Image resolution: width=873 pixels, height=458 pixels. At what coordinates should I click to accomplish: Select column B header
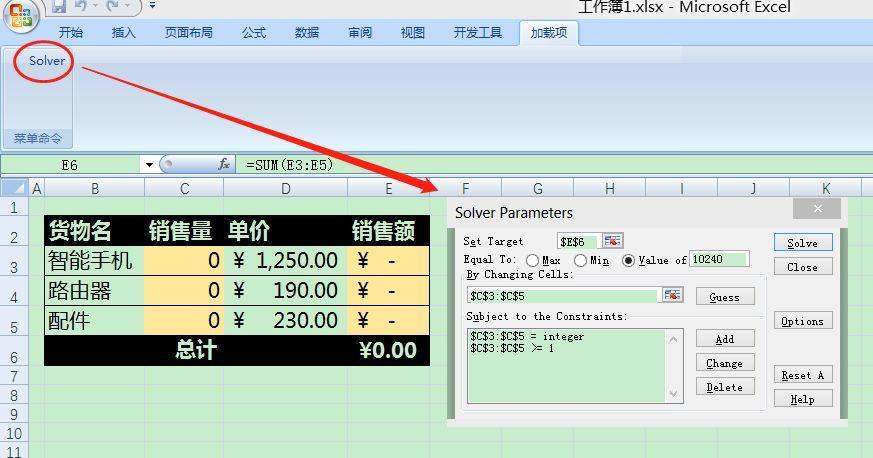[95, 189]
